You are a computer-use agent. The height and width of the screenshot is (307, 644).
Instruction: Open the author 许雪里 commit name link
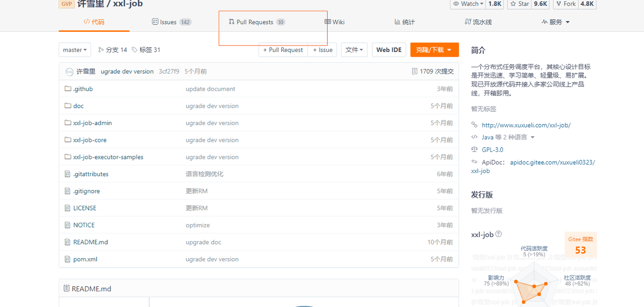pos(86,71)
